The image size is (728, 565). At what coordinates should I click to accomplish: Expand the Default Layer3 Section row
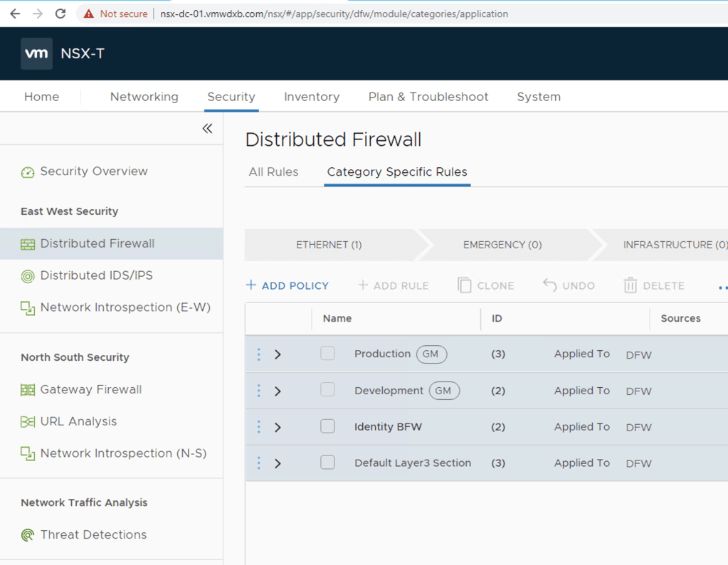pos(278,463)
